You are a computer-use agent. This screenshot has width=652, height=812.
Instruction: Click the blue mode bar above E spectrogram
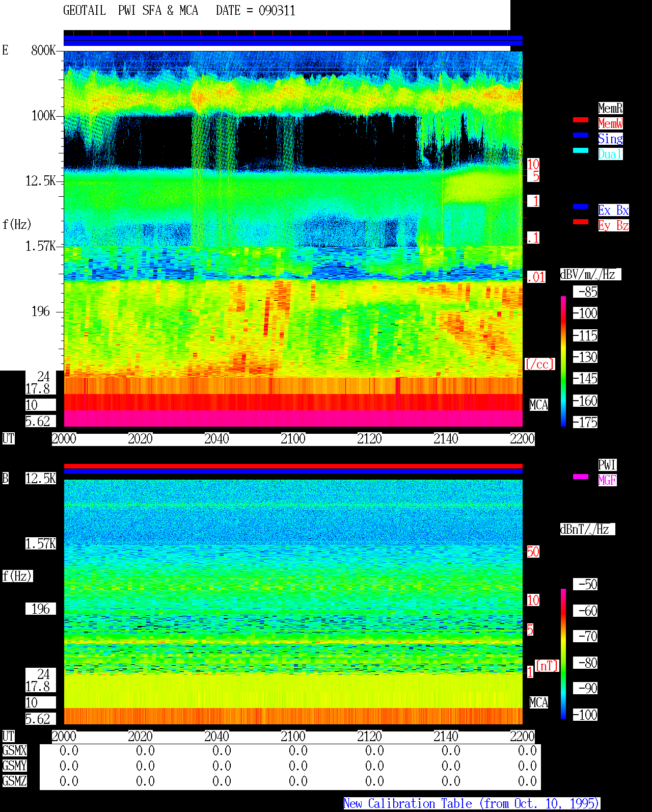pyautogui.click(x=293, y=41)
